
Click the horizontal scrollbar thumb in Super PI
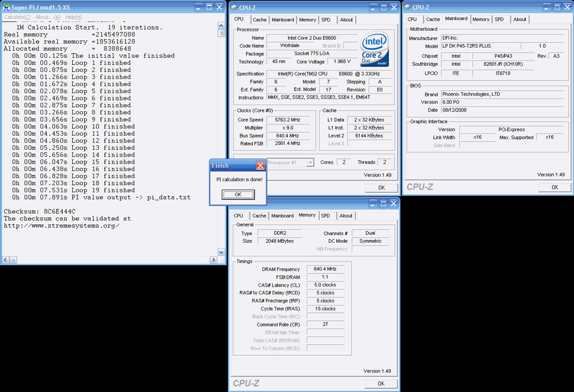13,260
